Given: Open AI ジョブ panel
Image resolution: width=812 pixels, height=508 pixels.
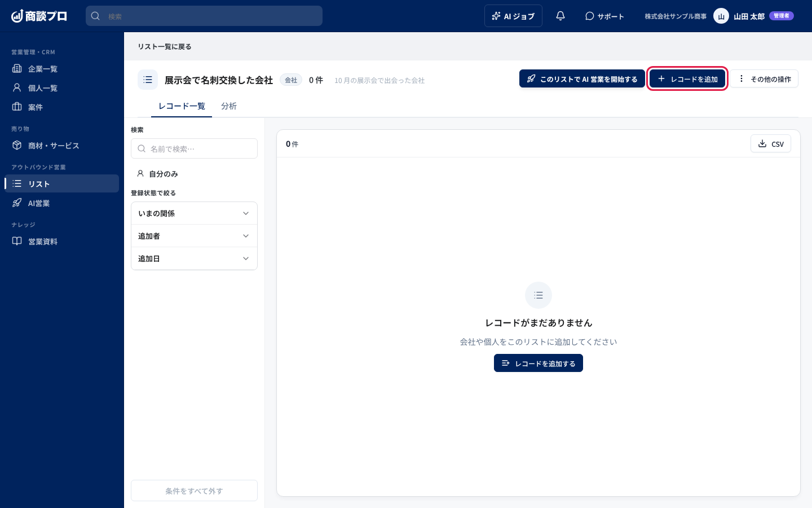Looking at the screenshot, I should pos(513,16).
